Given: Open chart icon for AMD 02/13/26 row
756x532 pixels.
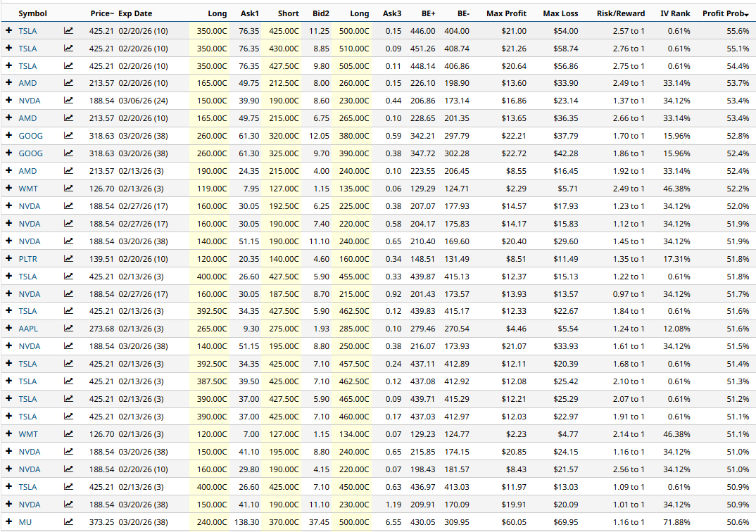Looking at the screenshot, I should tap(68, 171).
